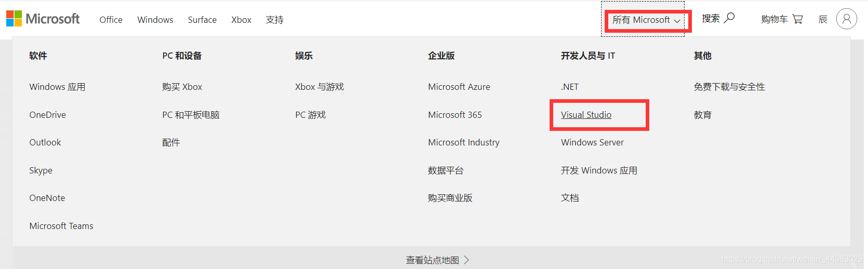Open the Microsoft 365 link
This screenshot has height=269, width=868.
(455, 115)
